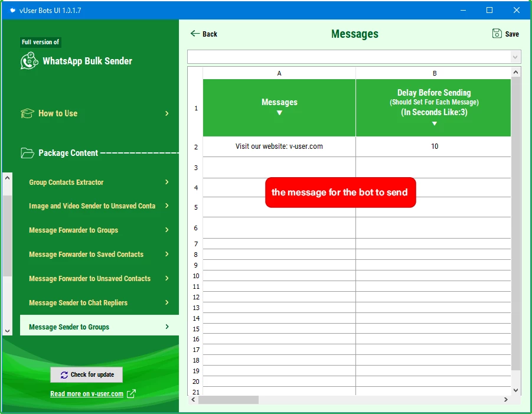The height and width of the screenshot is (414, 532).
Task: Open the Messages column filter triangle
Action: [x=279, y=113]
